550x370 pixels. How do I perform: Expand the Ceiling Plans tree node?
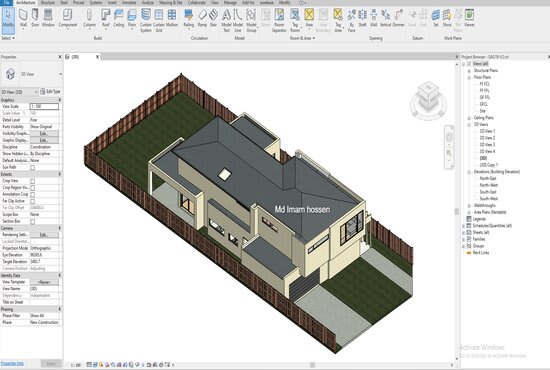point(469,118)
